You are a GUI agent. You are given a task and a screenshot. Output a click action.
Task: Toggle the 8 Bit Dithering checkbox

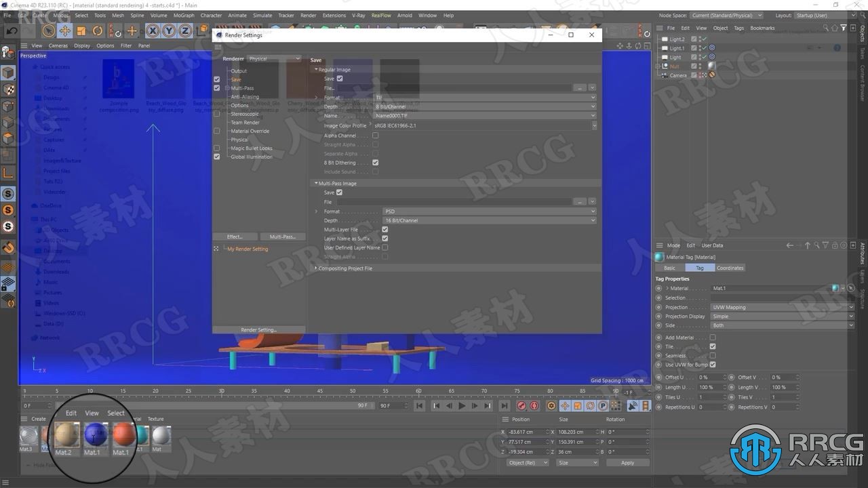376,163
